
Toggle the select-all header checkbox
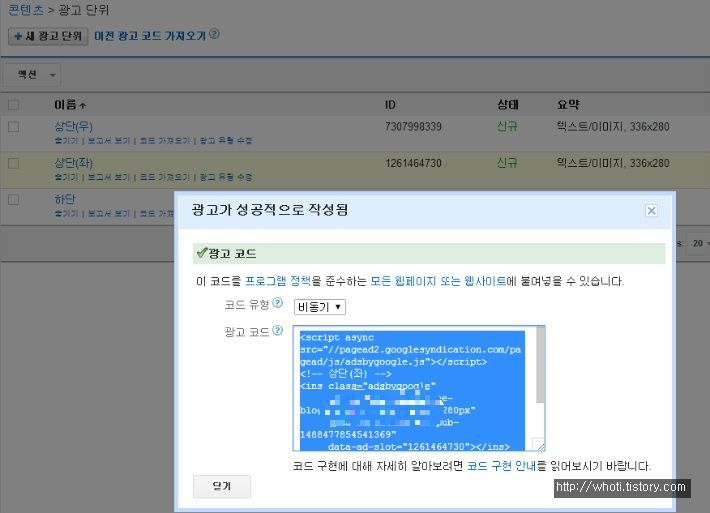[x=14, y=105]
